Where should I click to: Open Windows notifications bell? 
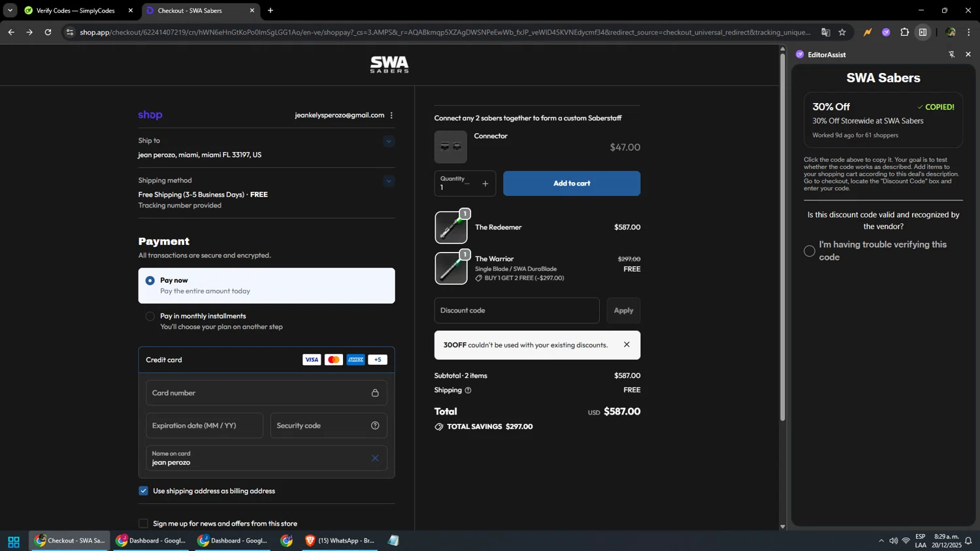968,541
